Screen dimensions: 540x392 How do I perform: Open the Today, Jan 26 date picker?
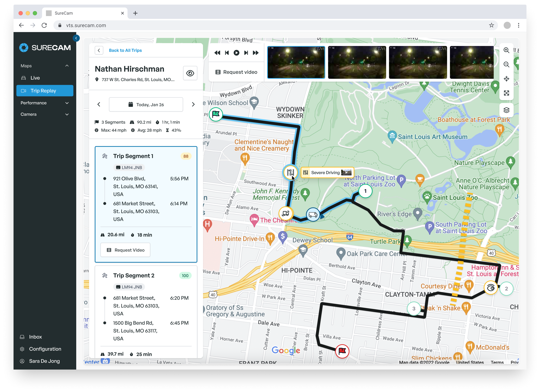146,105
